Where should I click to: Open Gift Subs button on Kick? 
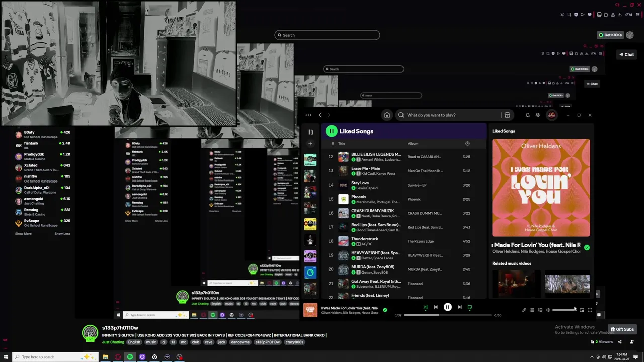(622, 329)
